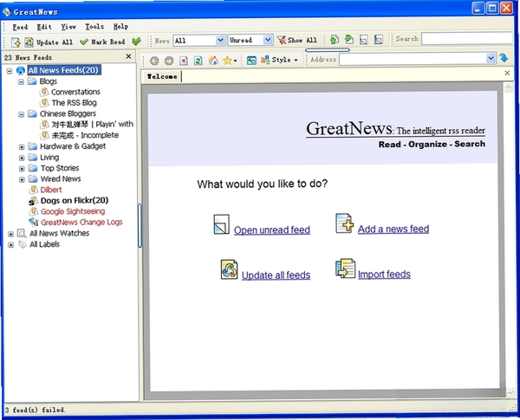Collapse the Blogs folder
Image resolution: width=520 pixels, height=420 pixels.
click(x=21, y=81)
